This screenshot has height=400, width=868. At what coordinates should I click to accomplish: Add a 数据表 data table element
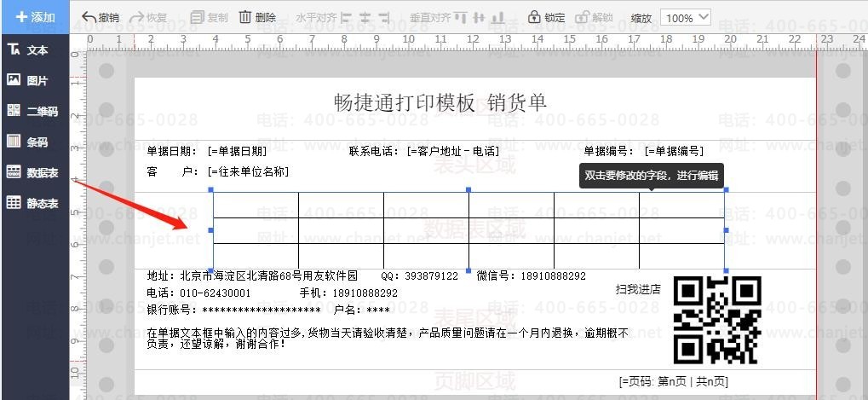coord(32,172)
